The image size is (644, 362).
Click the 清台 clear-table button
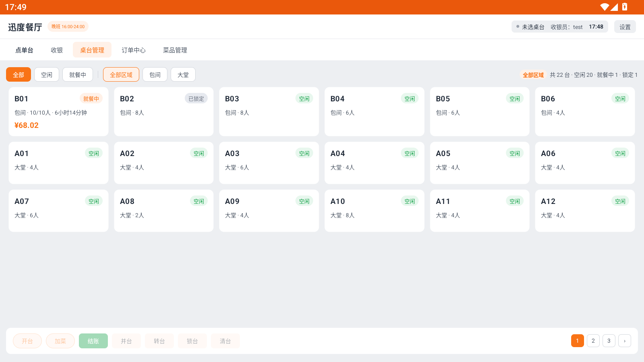pos(225,341)
